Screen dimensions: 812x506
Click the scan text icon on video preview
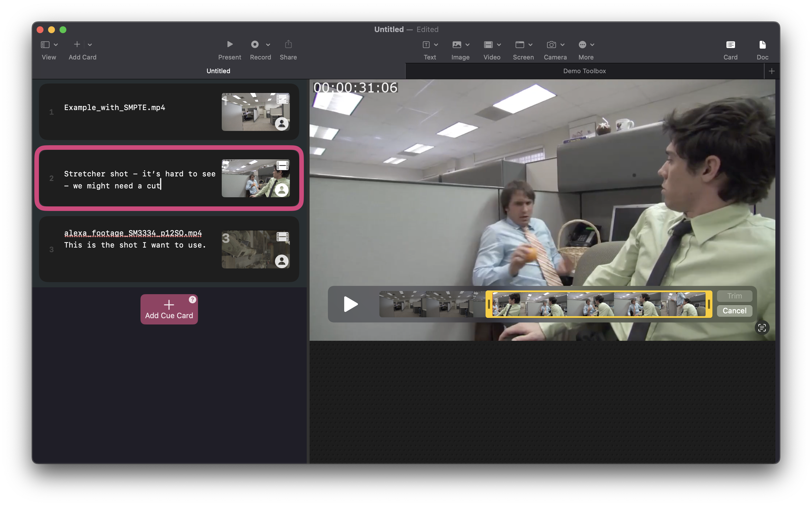pyautogui.click(x=762, y=328)
